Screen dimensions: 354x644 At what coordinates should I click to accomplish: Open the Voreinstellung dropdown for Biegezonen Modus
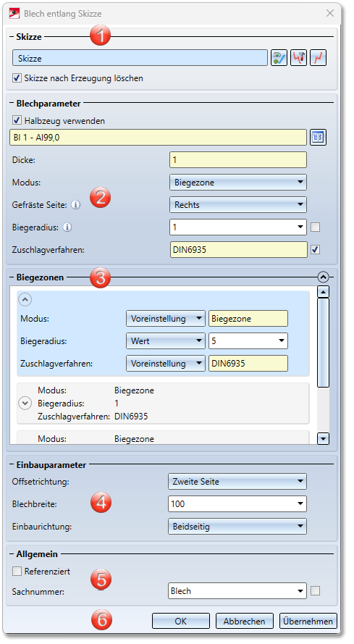tap(166, 319)
